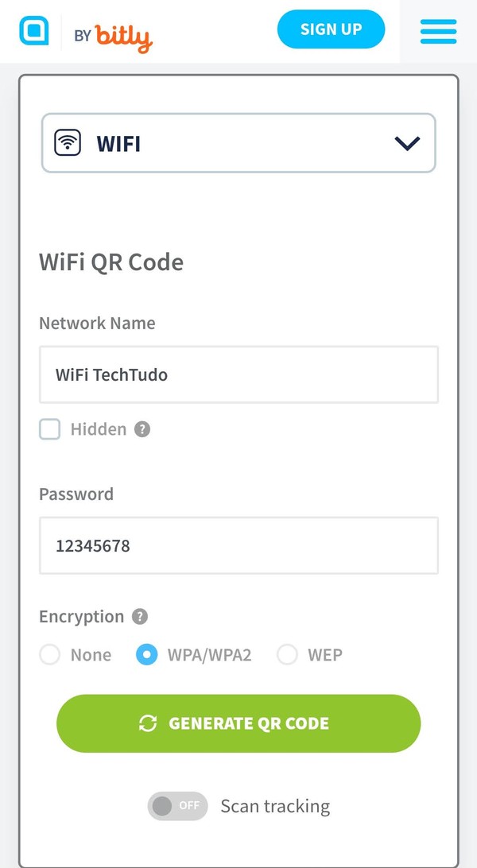Click the Bitly logo in the header
477x868 pixels.
click(x=124, y=35)
